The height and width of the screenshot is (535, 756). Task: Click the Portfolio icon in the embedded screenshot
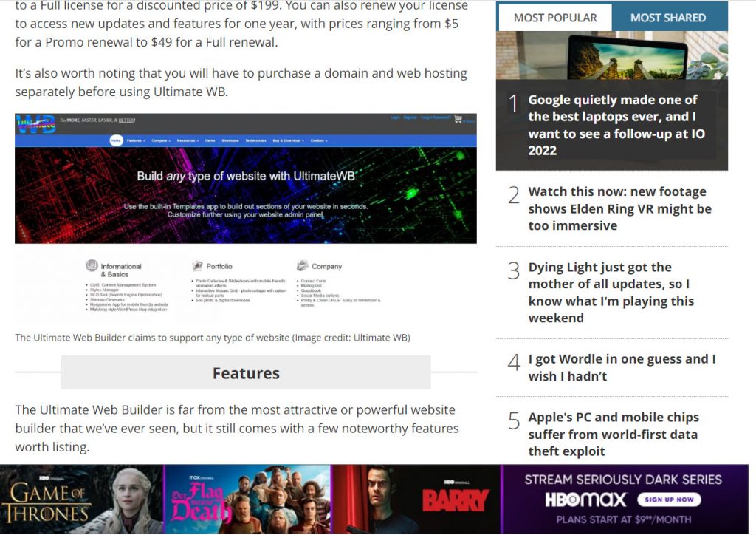[198, 266]
